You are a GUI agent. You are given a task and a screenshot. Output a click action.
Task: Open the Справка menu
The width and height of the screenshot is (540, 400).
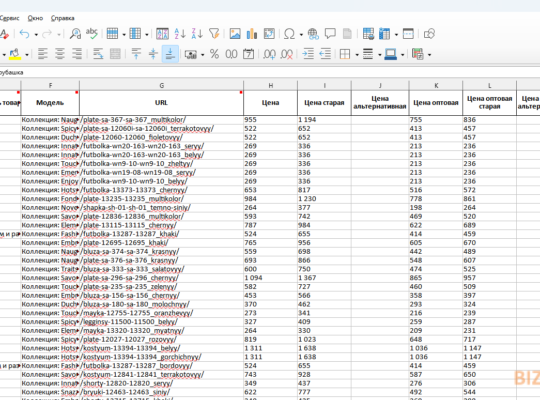[62, 18]
